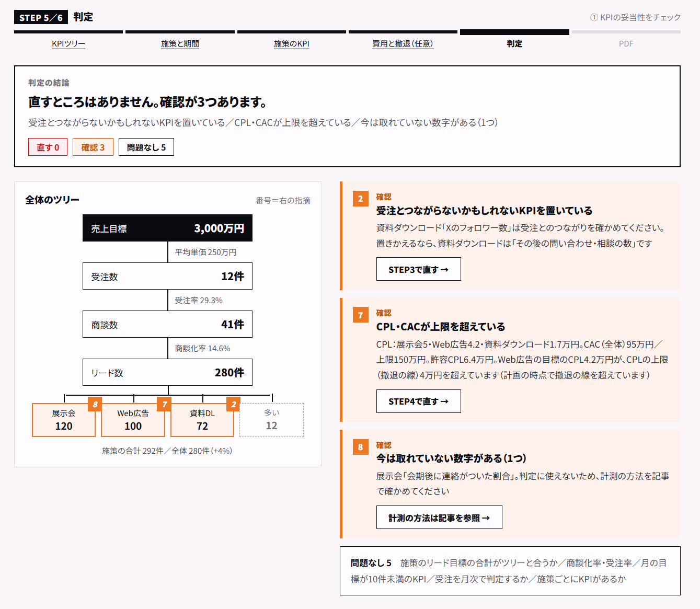This screenshot has height=609, width=700.
Task: Click the STEP 5/6 label
Action: click(41, 17)
